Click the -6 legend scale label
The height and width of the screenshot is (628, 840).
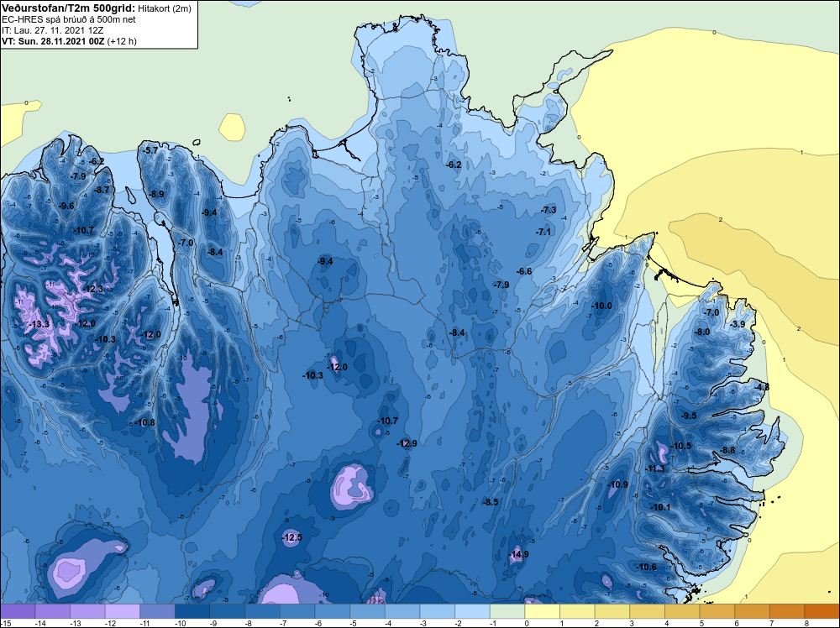(318, 623)
